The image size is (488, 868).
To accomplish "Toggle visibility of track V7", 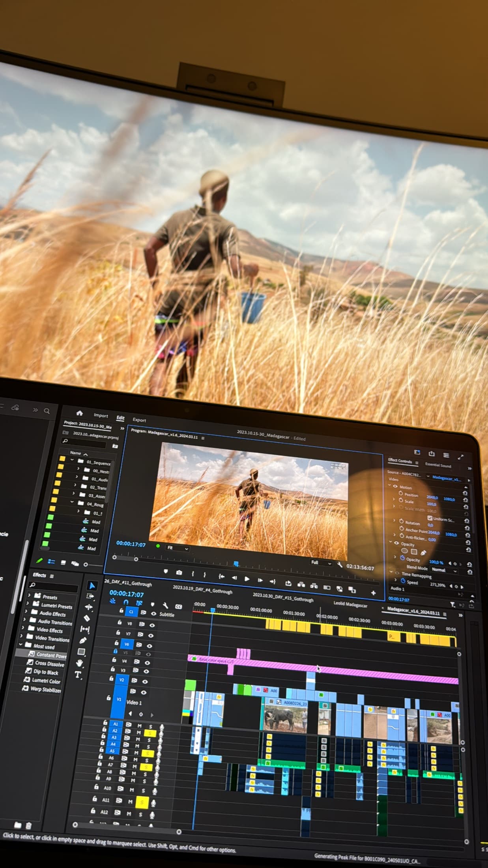I will [x=151, y=635].
